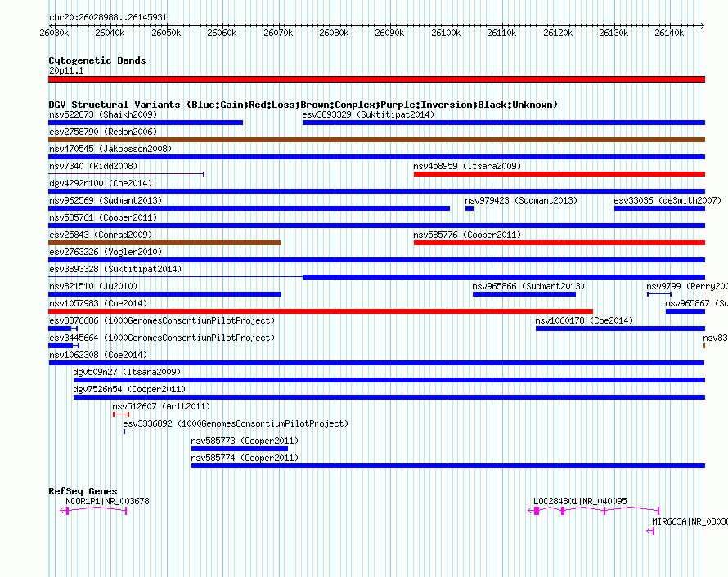
Task: Open nsv512607 (Arlt2011) variant label
Action: [x=161, y=406]
